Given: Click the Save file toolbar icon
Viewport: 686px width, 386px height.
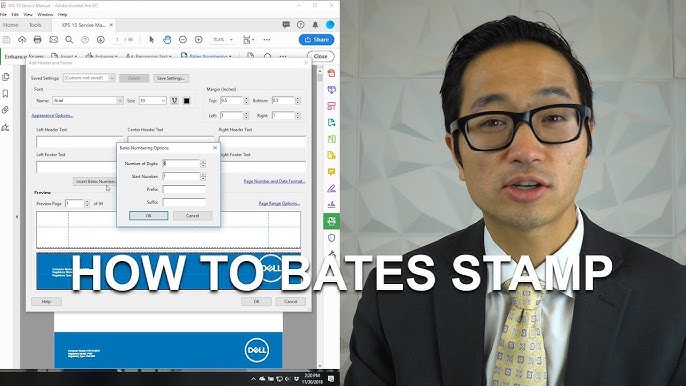Looking at the screenshot, I should point(6,40).
